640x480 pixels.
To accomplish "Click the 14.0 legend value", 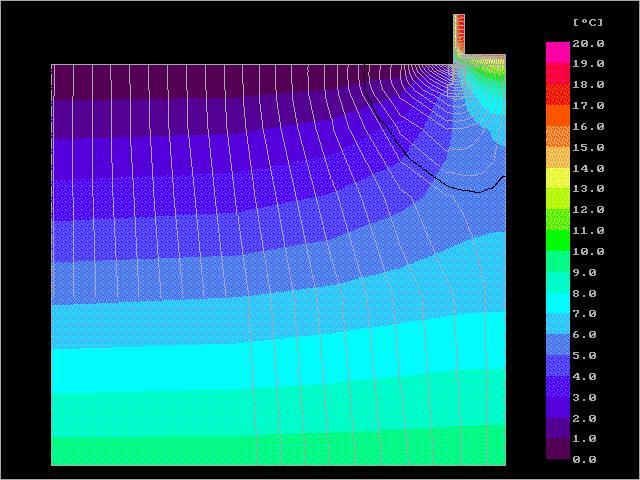I will point(588,168).
